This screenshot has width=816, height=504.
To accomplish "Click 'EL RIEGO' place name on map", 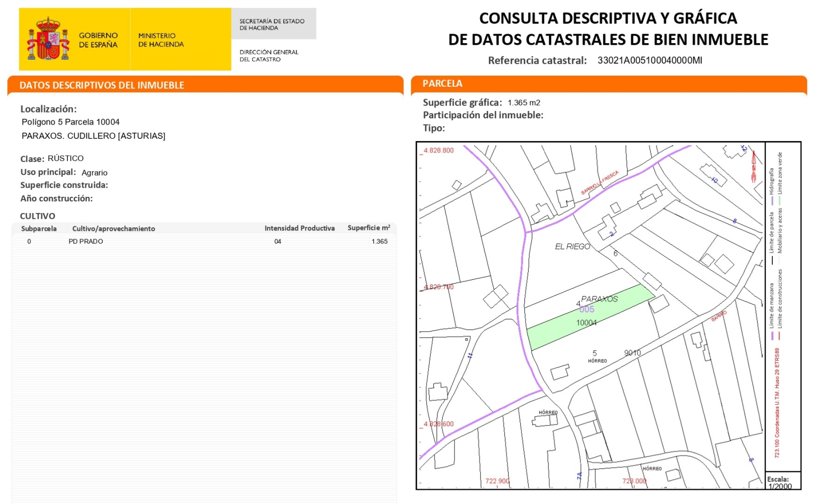I will pyautogui.click(x=573, y=246).
